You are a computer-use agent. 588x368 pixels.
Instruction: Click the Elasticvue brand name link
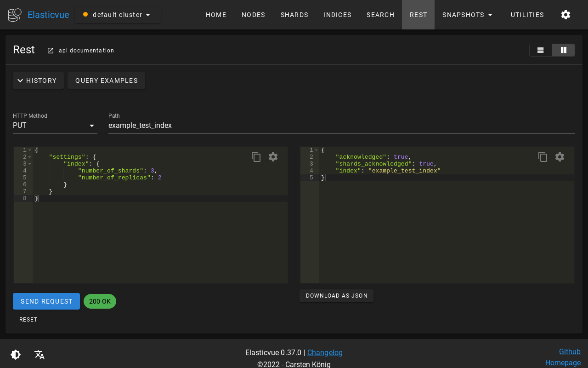48,15
